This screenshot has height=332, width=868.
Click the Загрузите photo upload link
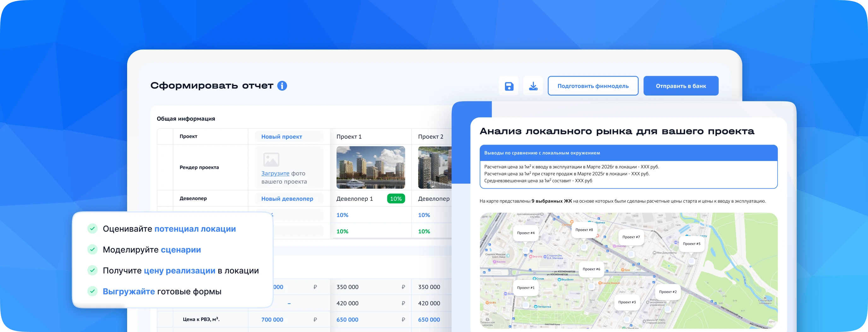click(275, 174)
